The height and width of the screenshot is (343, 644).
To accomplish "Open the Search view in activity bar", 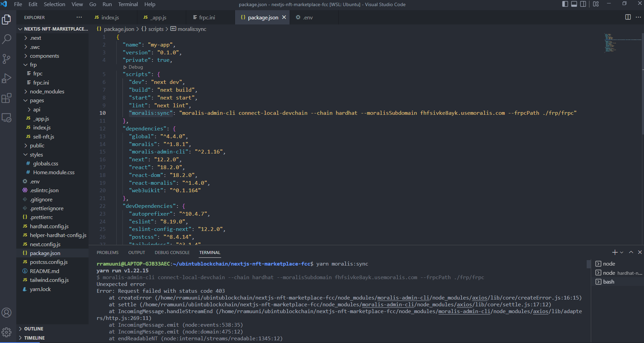I will 6,39.
